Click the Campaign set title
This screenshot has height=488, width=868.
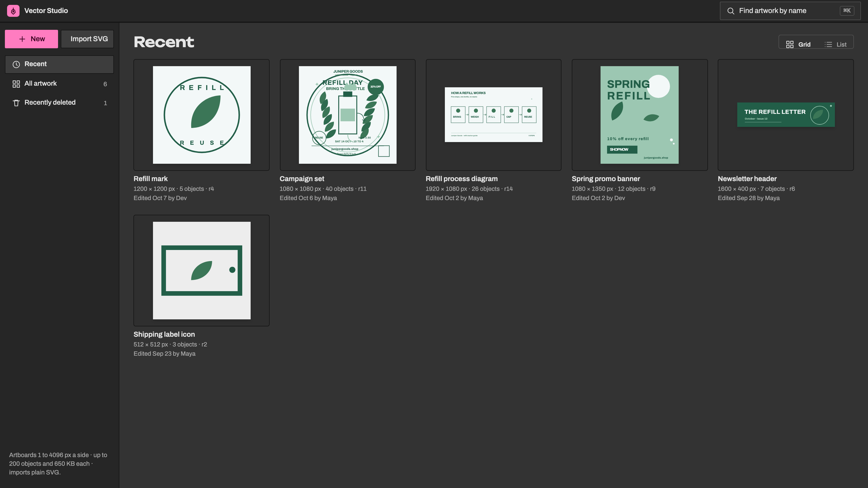302,179
